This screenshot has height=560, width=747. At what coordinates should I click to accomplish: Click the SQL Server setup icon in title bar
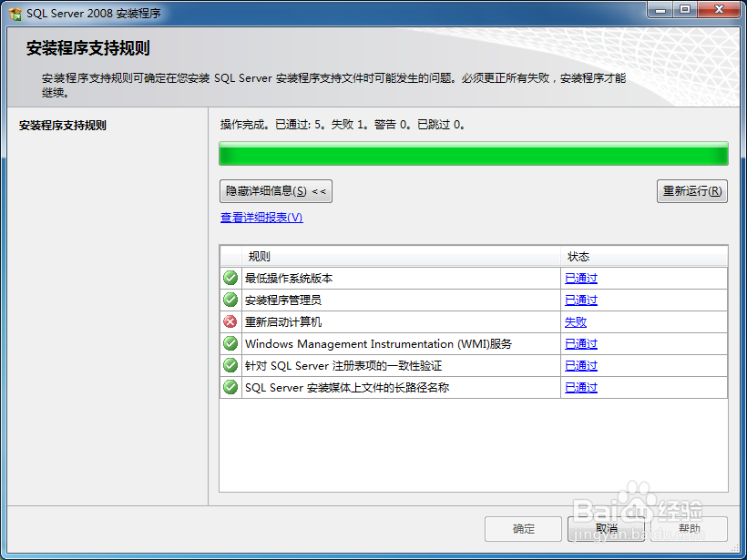pos(14,10)
